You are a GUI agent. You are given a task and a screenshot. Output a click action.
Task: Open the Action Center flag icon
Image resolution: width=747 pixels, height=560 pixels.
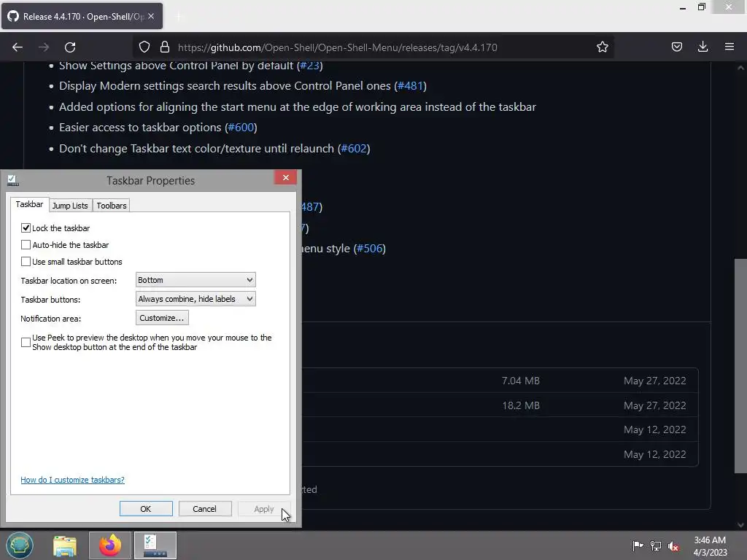[638, 545]
